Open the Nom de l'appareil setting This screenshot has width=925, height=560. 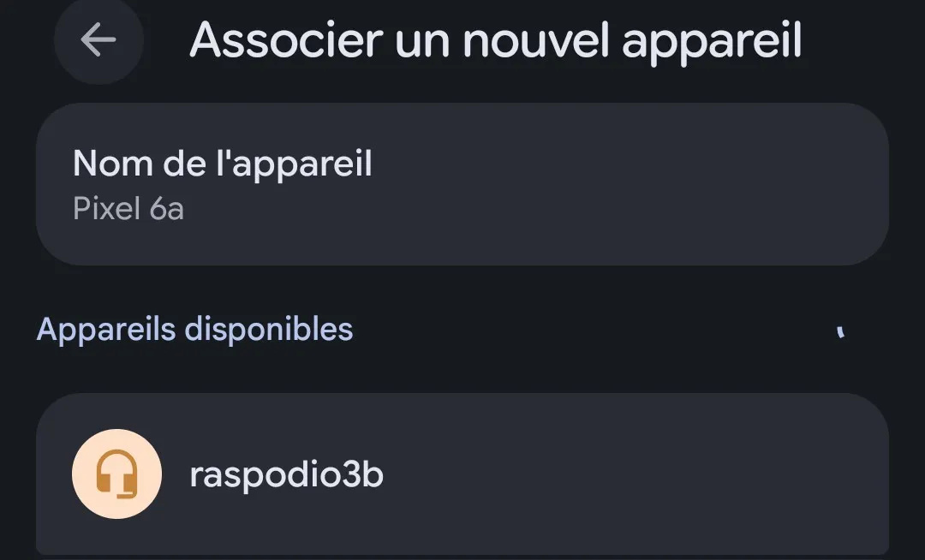462,184
